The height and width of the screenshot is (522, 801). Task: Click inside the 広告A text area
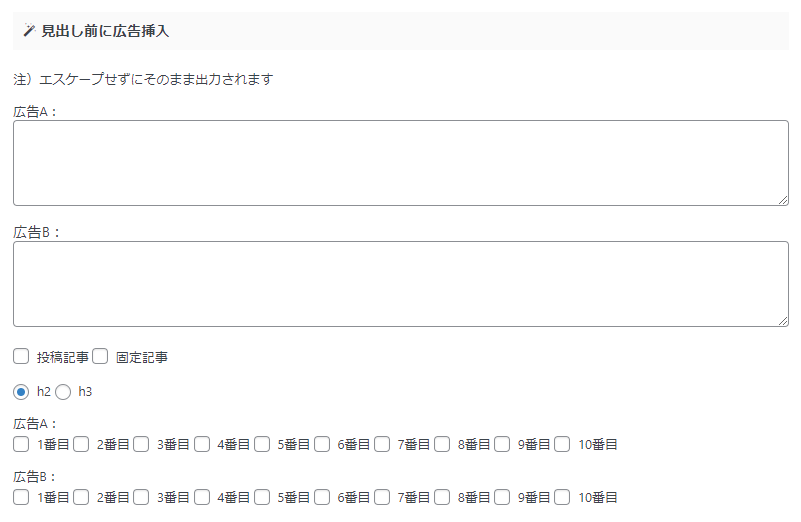(400, 163)
